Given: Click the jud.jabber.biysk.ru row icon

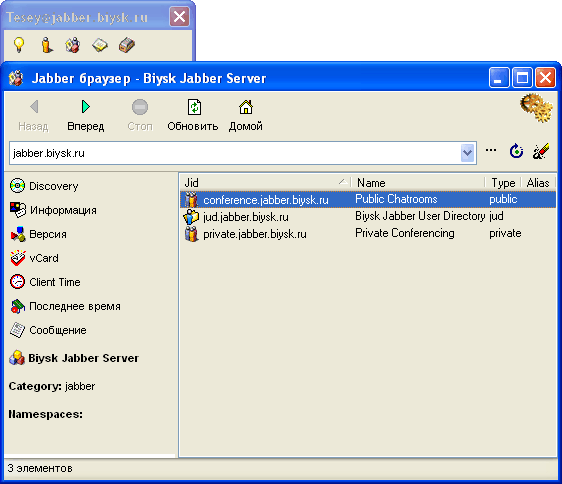Looking at the screenshot, I should click(x=191, y=217).
